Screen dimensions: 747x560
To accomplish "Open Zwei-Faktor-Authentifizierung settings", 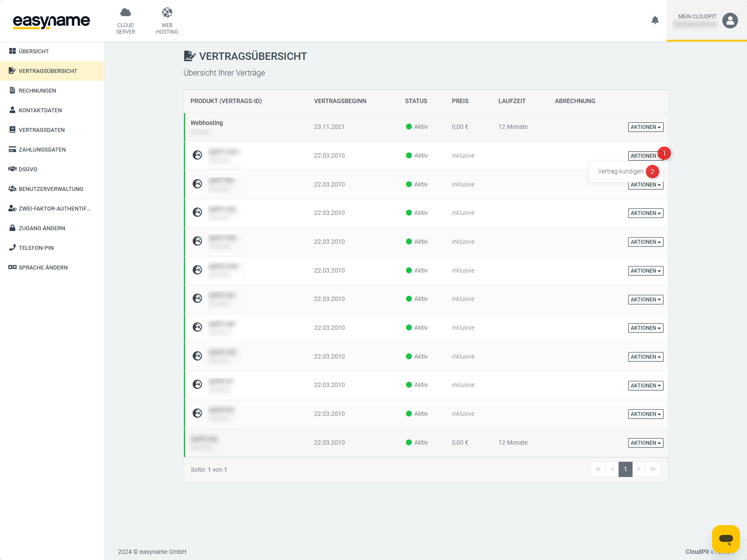I will click(54, 209).
